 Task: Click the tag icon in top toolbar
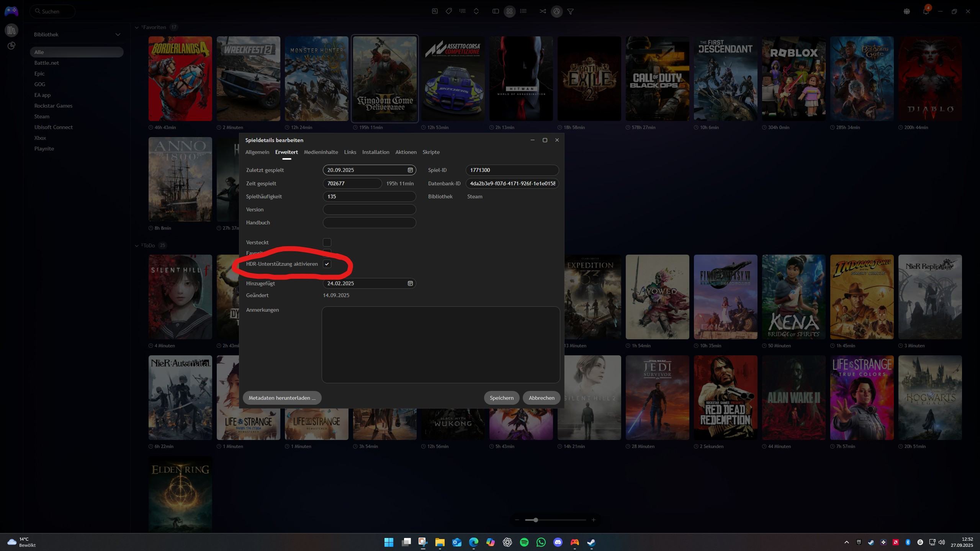point(448,11)
